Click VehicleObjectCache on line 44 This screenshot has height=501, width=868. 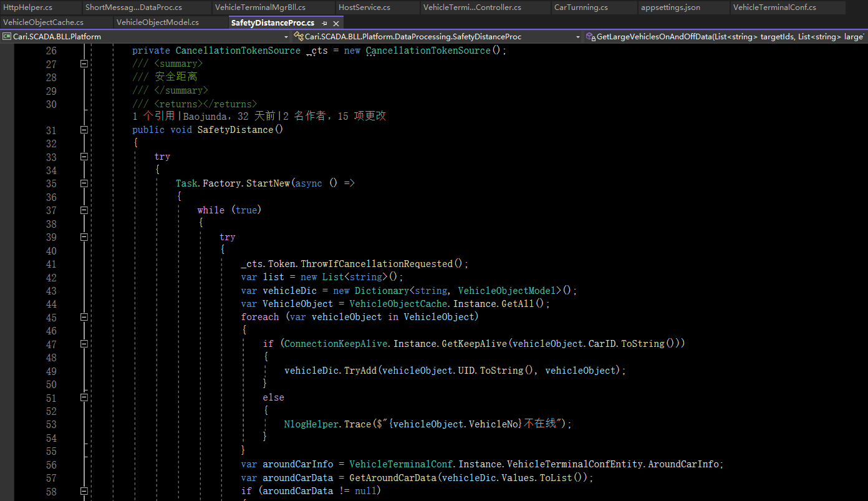(x=398, y=304)
